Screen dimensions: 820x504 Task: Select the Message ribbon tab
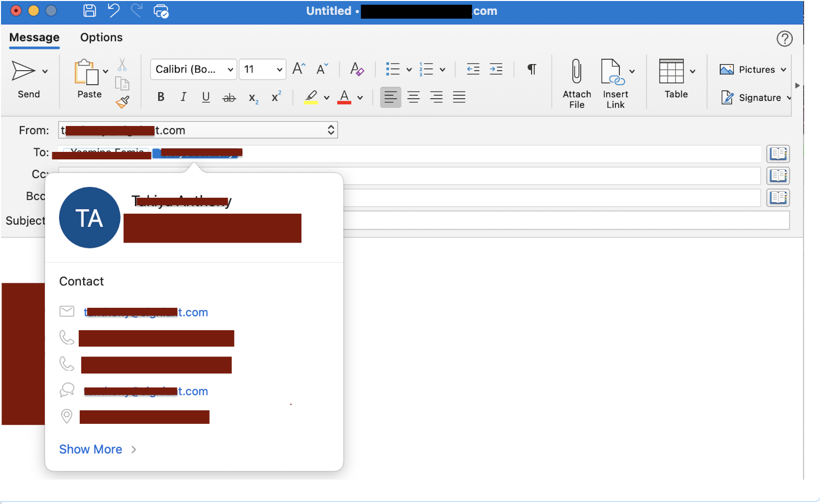33,37
